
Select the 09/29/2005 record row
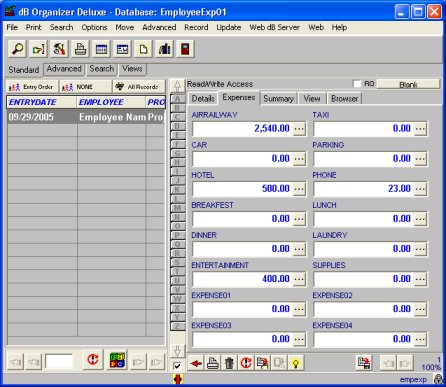pos(86,117)
